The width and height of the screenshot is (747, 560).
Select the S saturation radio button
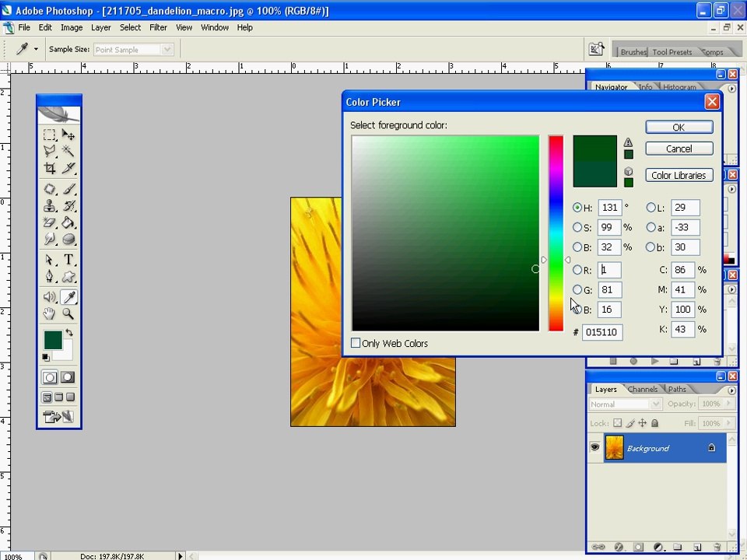577,228
